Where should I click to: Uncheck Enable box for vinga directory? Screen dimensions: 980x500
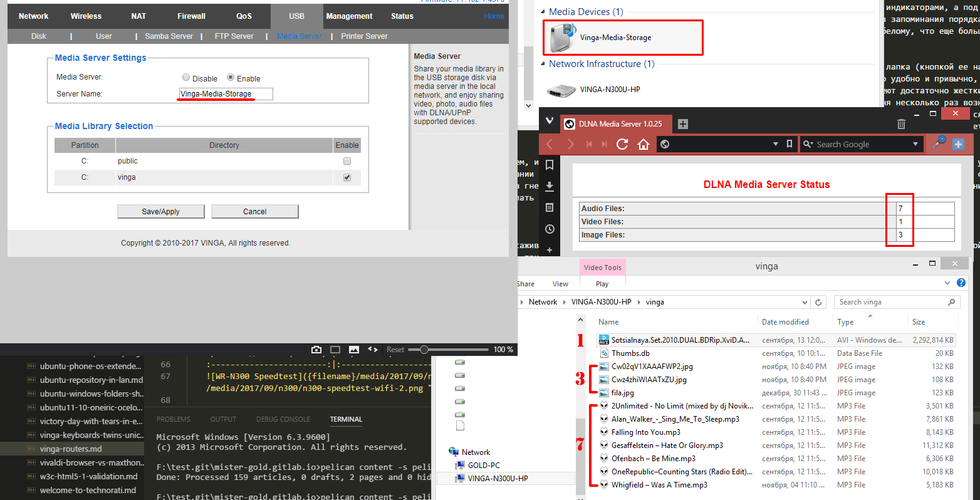pos(347,177)
